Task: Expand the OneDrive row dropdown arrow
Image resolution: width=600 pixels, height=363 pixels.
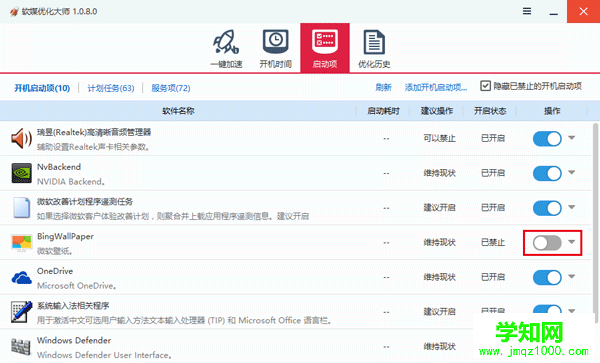Action: 572,277
